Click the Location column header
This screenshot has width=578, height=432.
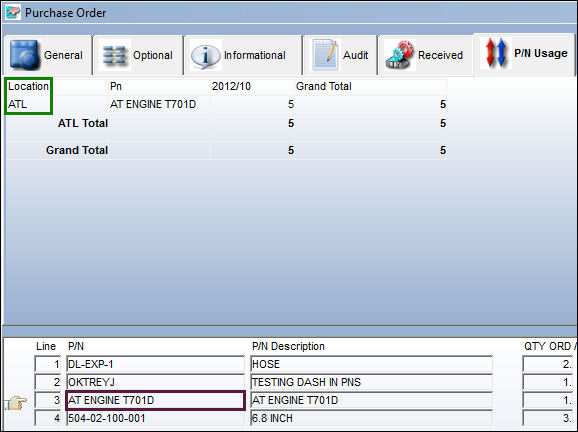click(x=28, y=86)
